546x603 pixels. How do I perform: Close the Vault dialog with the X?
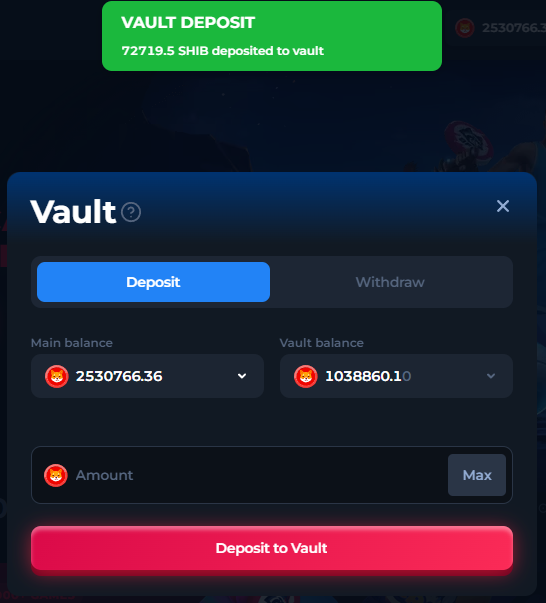pyautogui.click(x=503, y=206)
